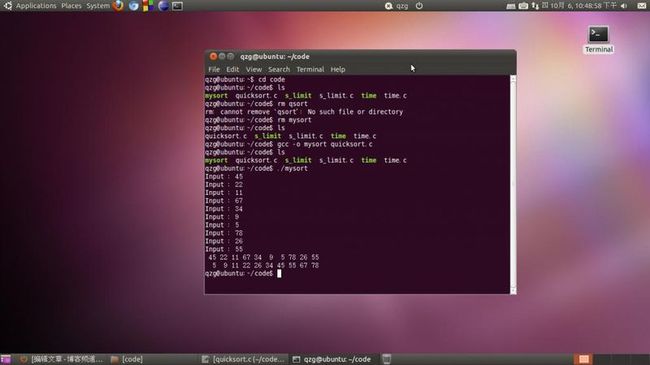Click the unsorted output line '45 22 11 67 34'
The height and width of the screenshot is (365, 650).
point(264,257)
